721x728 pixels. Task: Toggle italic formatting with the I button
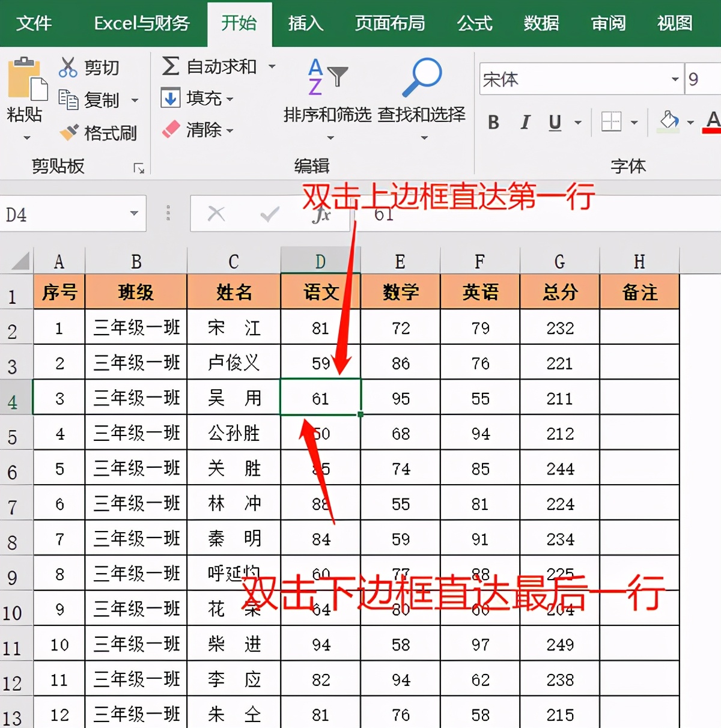tap(524, 123)
